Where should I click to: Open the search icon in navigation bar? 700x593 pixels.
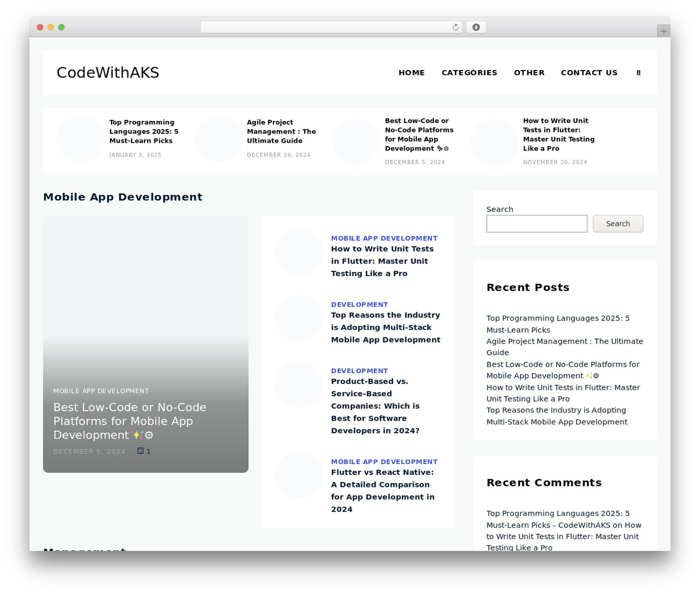click(638, 73)
